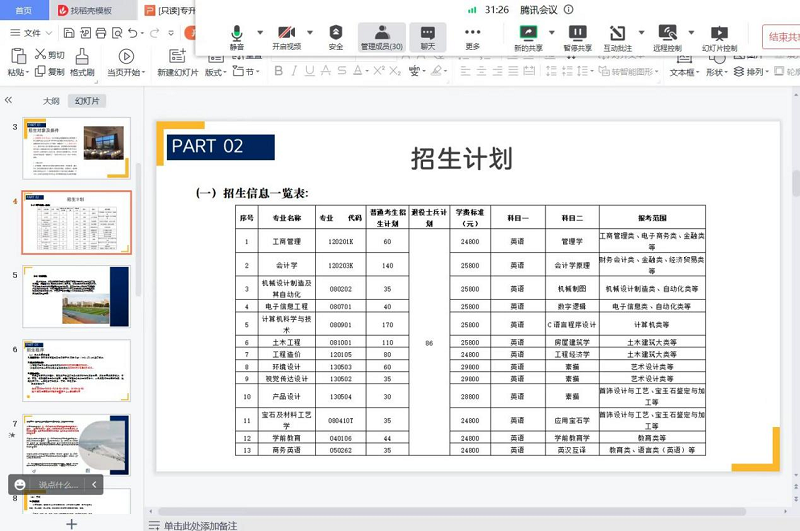The image size is (800, 531).
Task: Open manage members (管理成员) panel
Action: point(381,37)
